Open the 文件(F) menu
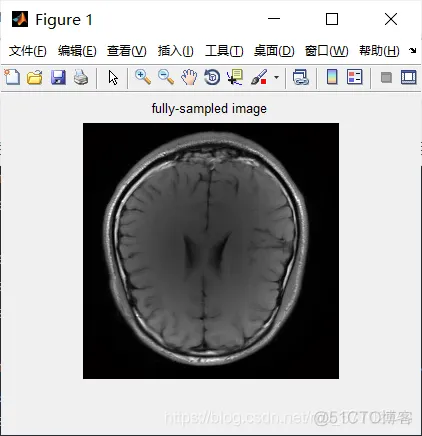Image resolution: width=422 pixels, height=436 pixels. [x=28, y=51]
